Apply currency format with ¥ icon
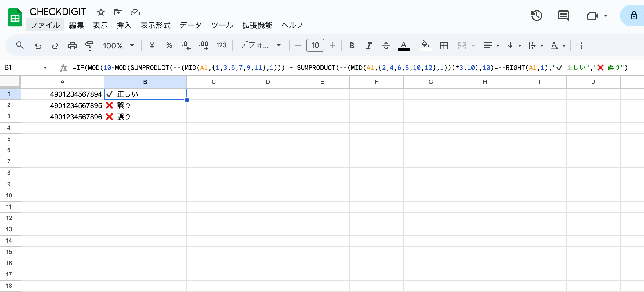 coord(152,45)
